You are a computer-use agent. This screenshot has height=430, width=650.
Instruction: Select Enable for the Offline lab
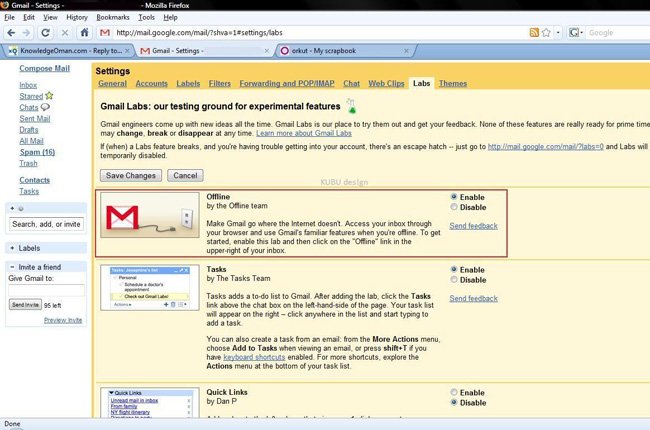(454, 197)
